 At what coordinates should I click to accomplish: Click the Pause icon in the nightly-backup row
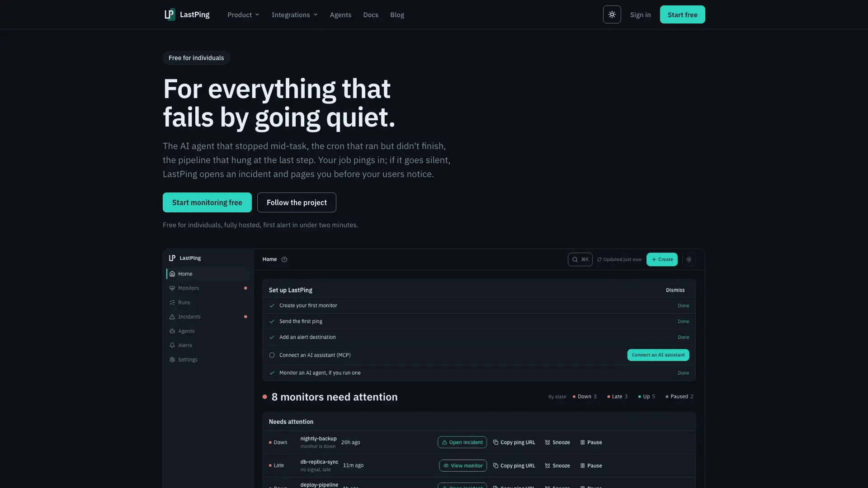[582, 442]
